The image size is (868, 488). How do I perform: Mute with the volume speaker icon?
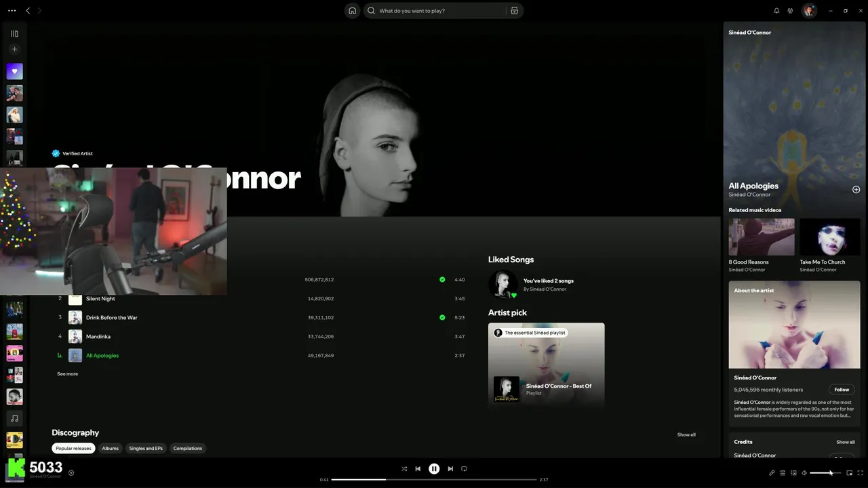[804, 472]
